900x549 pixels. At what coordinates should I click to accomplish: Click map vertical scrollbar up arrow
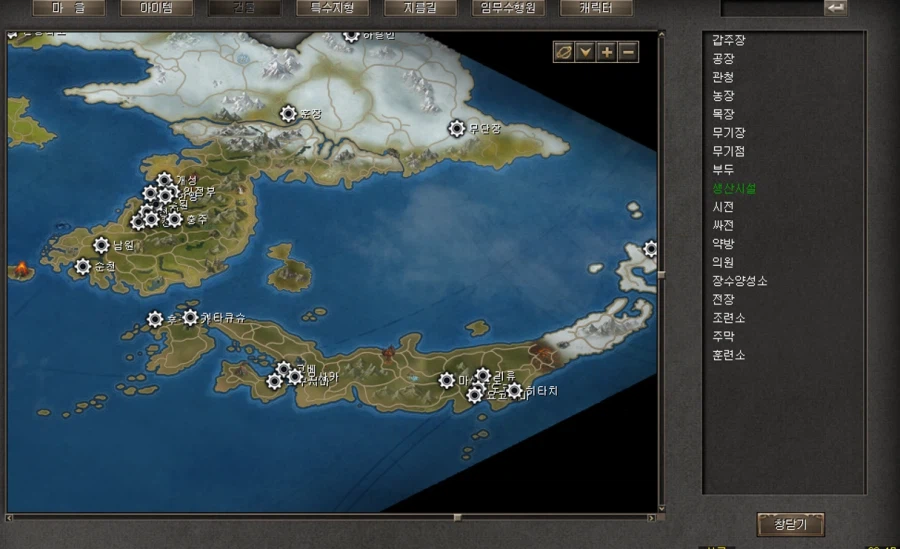pos(661,34)
